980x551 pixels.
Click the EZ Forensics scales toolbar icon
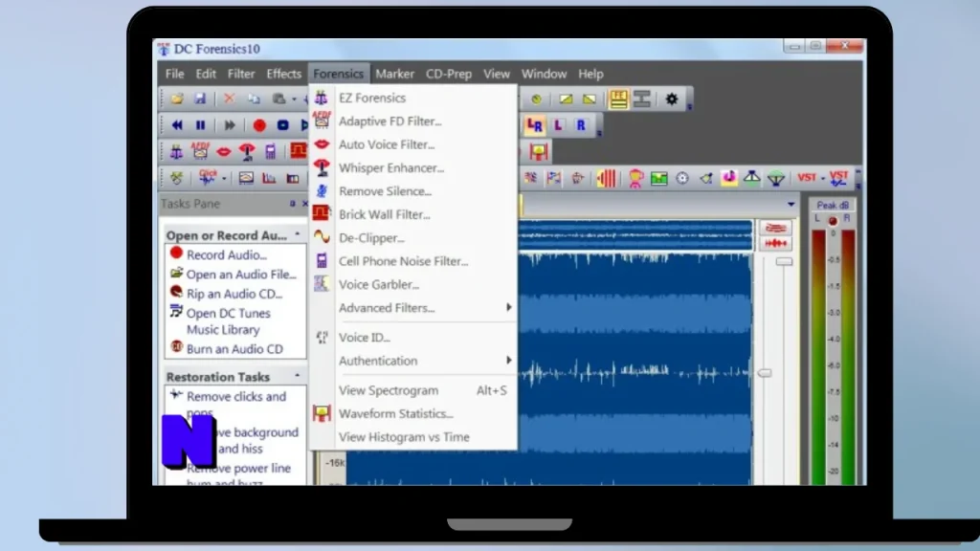[177, 151]
